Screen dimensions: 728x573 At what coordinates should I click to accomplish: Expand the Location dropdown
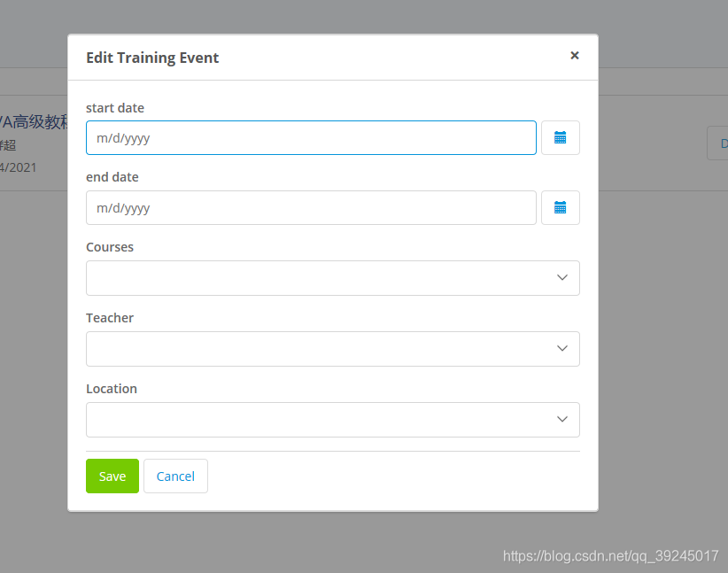pyautogui.click(x=332, y=420)
